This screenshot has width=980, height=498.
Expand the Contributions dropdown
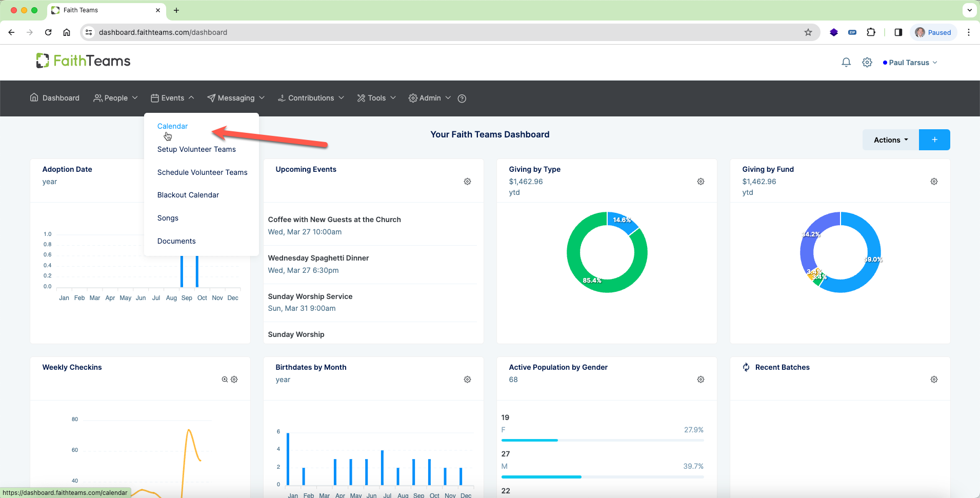(x=311, y=98)
